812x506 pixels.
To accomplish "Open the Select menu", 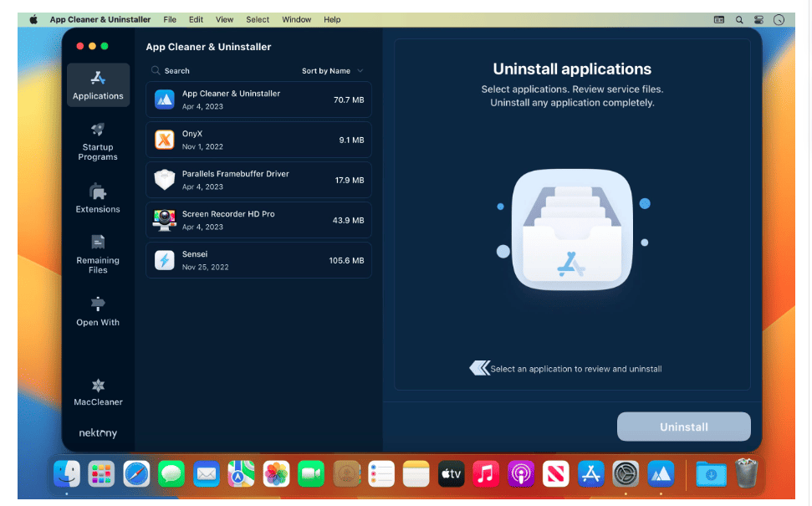I will pyautogui.click(x=258, y=20).
